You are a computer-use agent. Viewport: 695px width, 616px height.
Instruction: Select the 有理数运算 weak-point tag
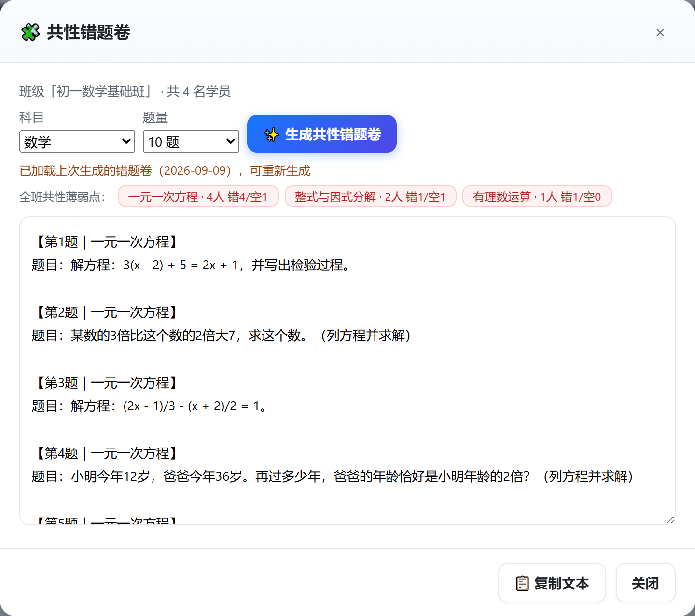pos(537,196)
